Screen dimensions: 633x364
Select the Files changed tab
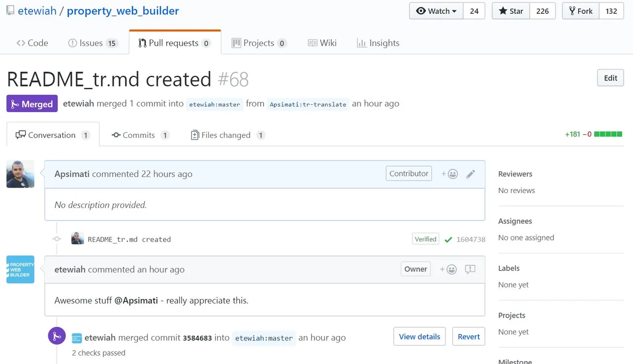227,135
